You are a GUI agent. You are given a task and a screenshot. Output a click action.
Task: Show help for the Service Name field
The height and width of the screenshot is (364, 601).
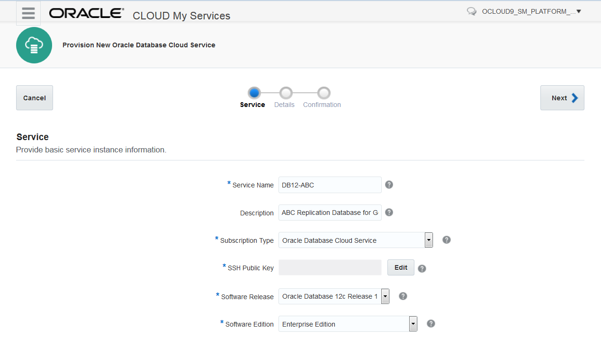pyautogui.click(x=389, y=185)
